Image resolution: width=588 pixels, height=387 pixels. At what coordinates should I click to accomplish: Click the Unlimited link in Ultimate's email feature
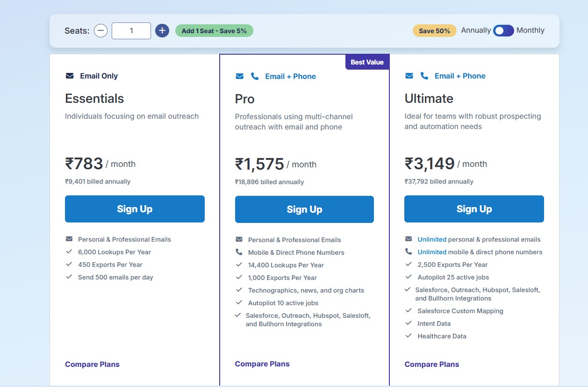click(x=431, y=239)
